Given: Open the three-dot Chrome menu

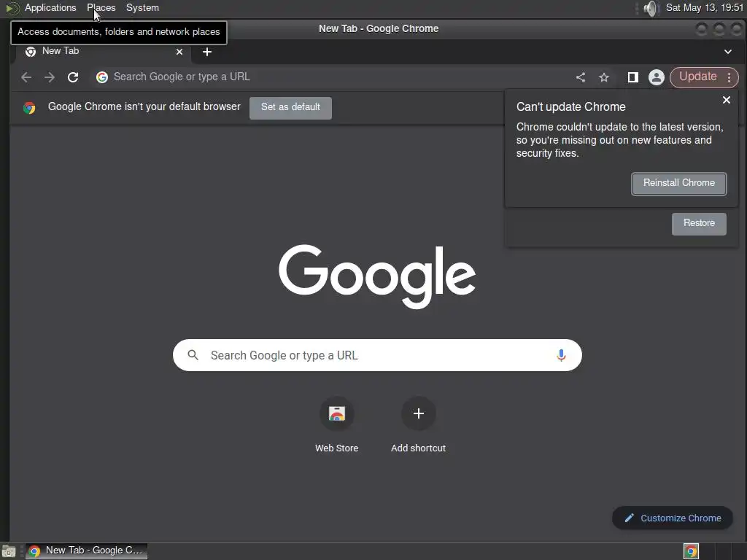Looking at the screenshot, I should click(729, 77).
